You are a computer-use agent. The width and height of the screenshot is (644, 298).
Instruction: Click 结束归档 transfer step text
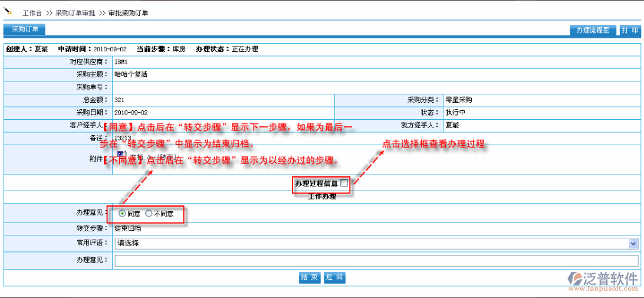tap(128, 228)
